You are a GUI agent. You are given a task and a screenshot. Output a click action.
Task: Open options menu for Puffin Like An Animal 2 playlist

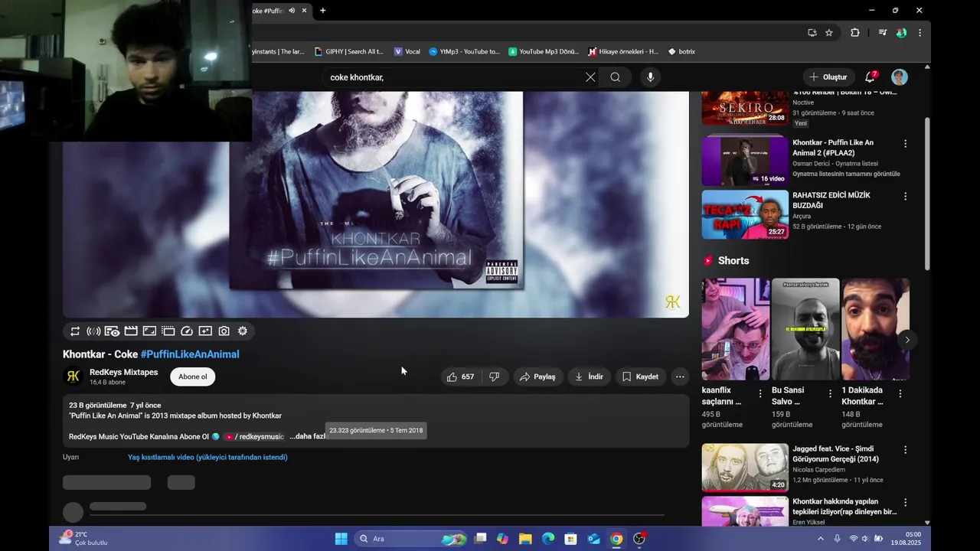(x=905, y=143)
